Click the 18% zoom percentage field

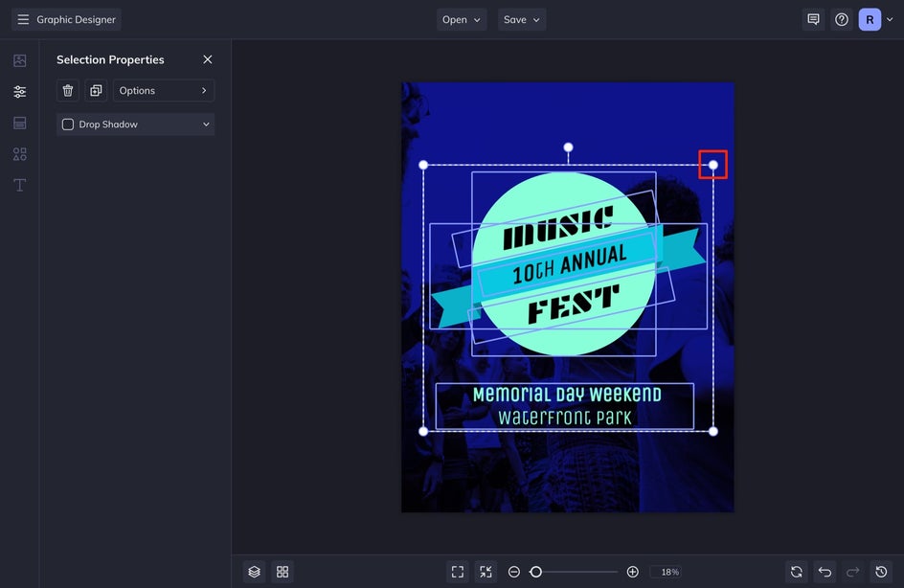(669, 572)
